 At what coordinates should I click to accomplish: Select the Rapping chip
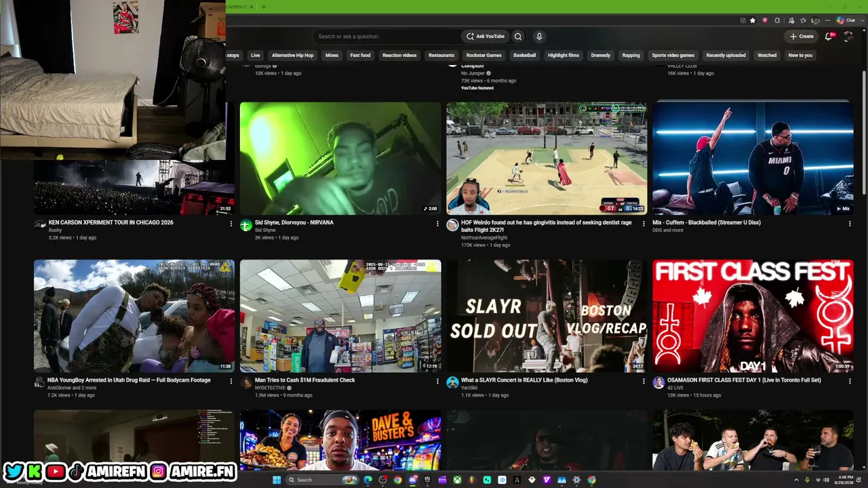(631, 56)
